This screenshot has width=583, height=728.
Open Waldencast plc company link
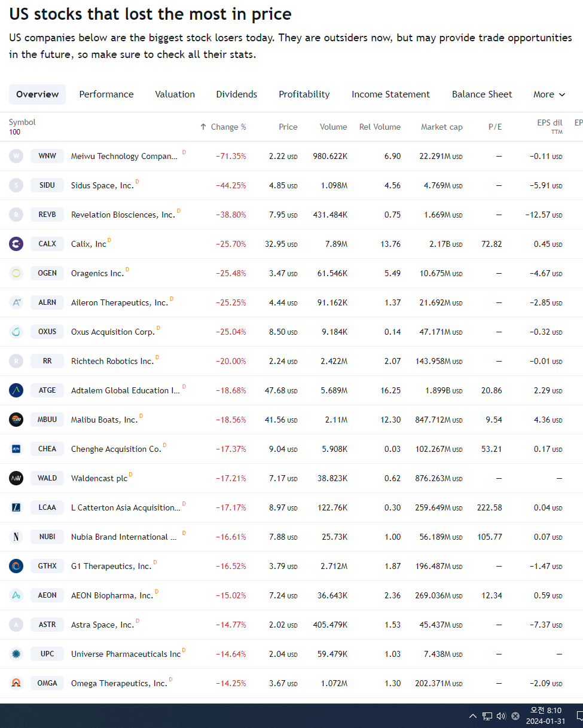click(99, 479)
